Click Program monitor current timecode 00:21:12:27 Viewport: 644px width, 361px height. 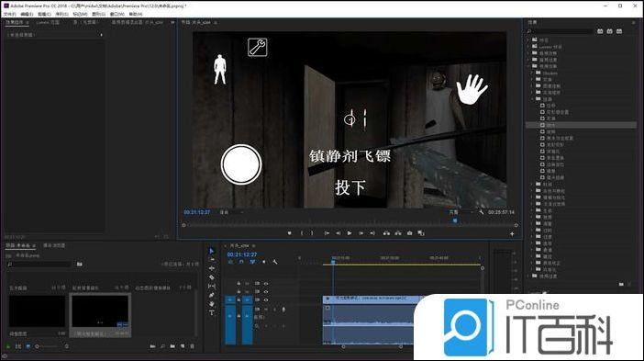(x=196, y=212)
